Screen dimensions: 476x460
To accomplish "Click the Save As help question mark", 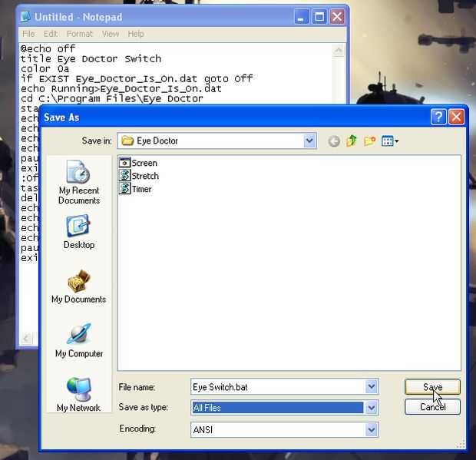I will [438, 117].
